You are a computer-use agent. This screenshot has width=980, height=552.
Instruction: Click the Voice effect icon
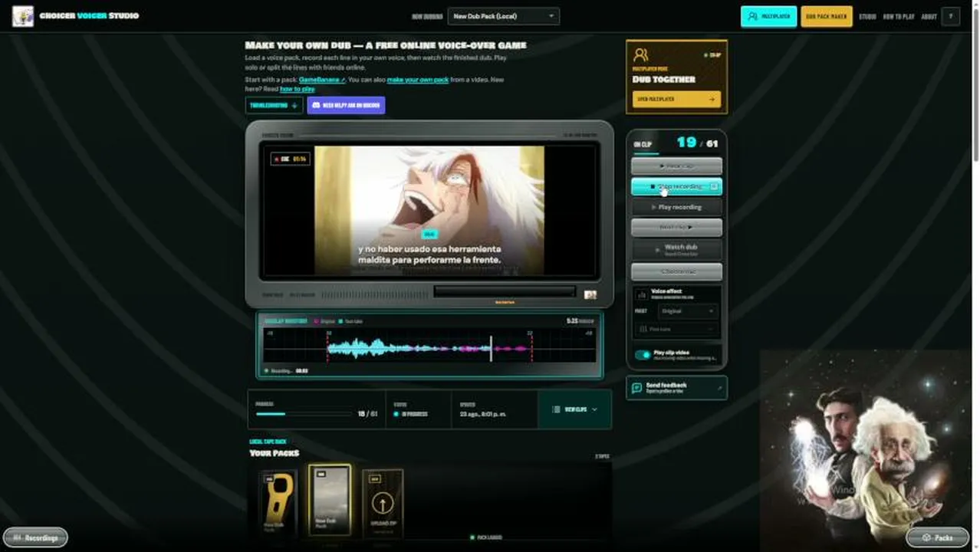(x=642, y=294)
